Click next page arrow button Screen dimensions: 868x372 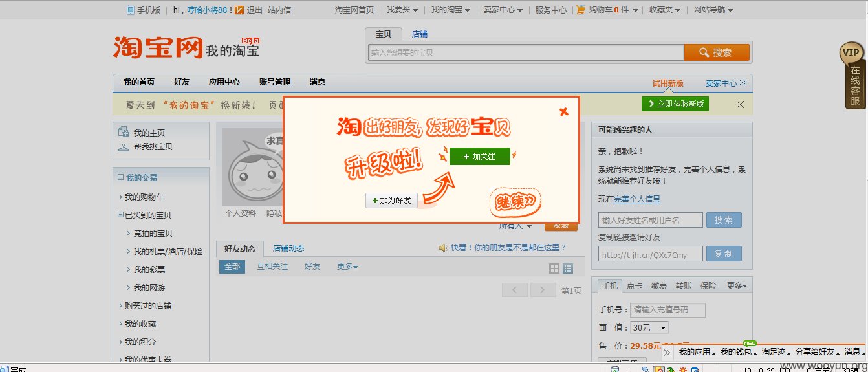[x=543, y=290]
